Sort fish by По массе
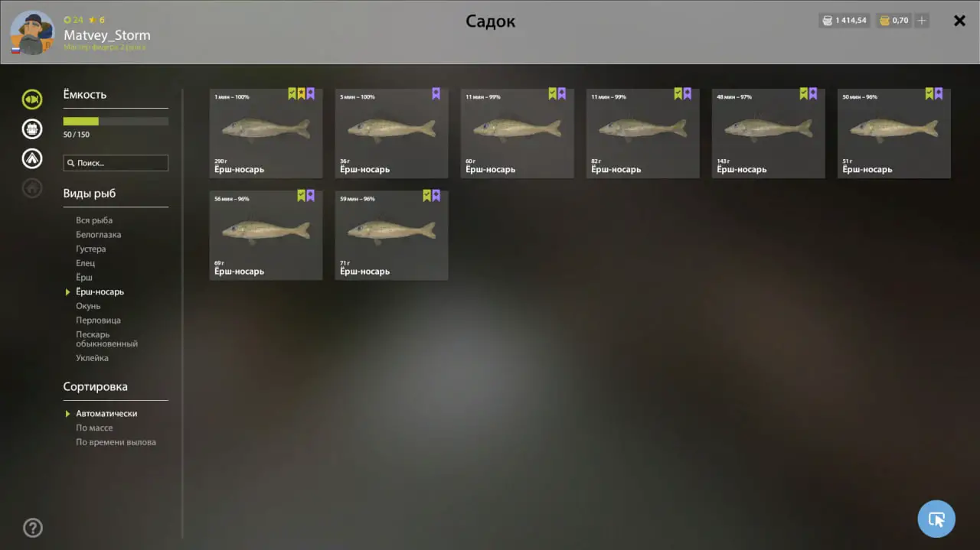This screenshot has width=980, height=550. (94, 428)
